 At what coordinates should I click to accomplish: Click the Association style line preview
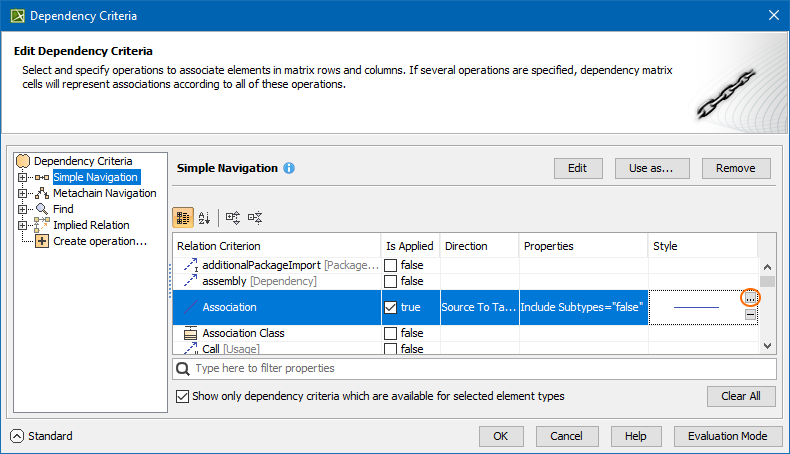pyautogui.click(x=696, y=307)
